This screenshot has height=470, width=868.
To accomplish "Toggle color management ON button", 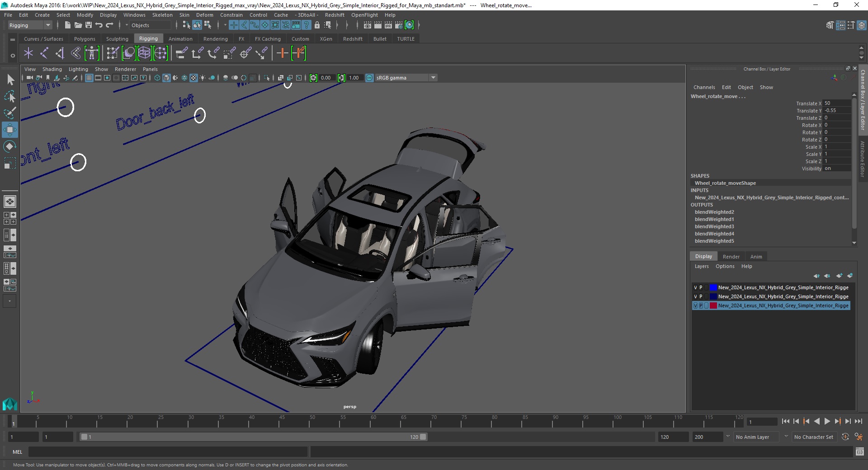I will [x=369, y=78].
